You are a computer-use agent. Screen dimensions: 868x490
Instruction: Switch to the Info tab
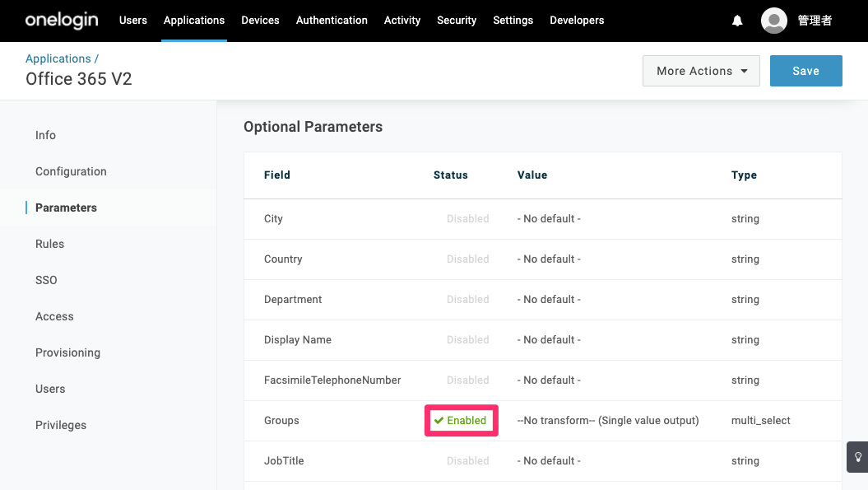(45, 135)
